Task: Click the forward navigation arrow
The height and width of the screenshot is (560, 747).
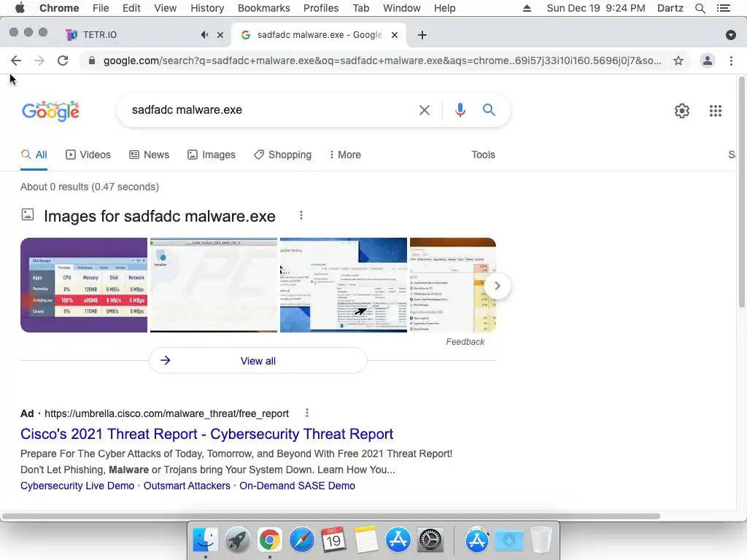Action: 39,61
